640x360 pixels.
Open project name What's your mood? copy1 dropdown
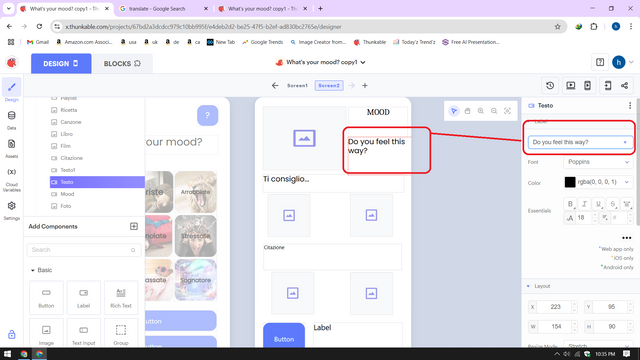[321, 62]
